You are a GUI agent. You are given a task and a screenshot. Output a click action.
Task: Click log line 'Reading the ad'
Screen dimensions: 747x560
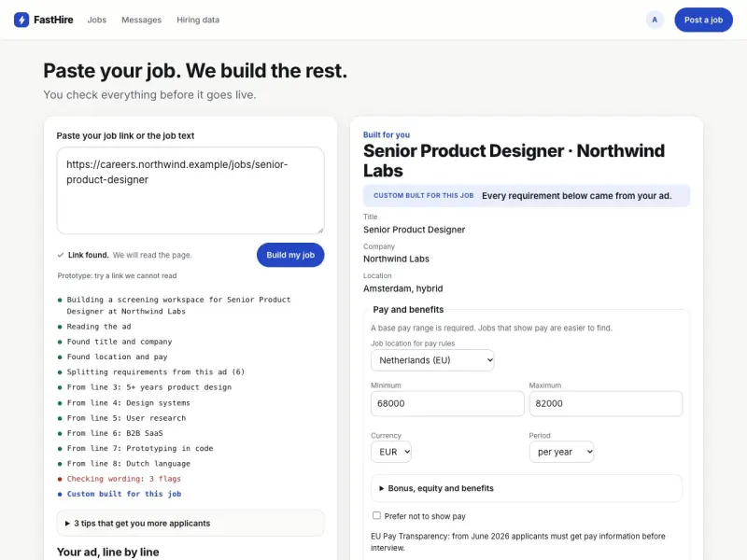(x=99, y=327)
